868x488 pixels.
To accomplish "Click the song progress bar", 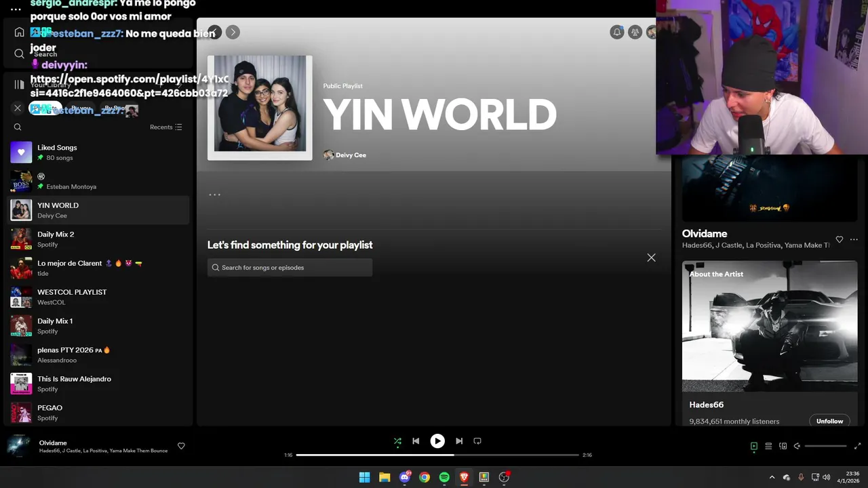I will [x=437, y=455].
